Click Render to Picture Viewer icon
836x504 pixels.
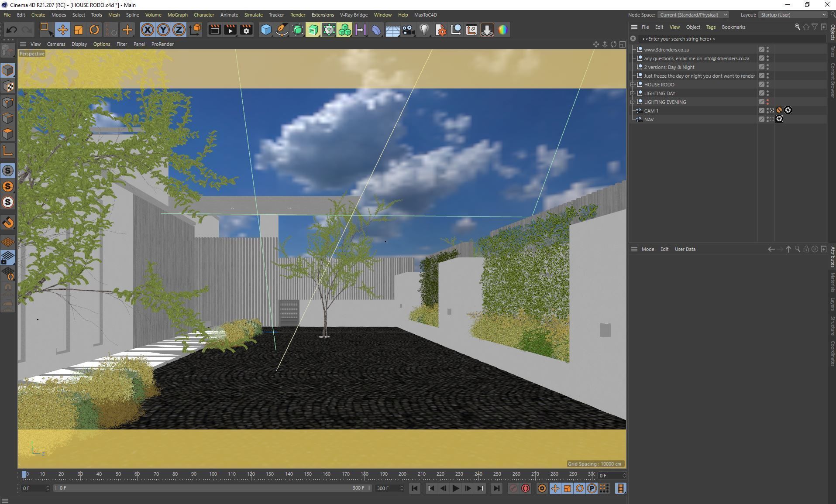click(230, 30)
